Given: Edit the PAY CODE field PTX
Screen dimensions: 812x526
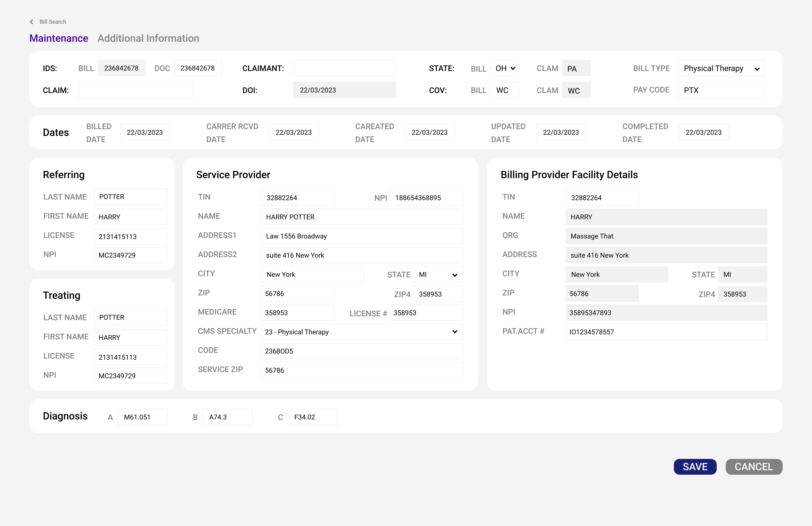Looking at the screenshot, I should [x=721, y=90].
